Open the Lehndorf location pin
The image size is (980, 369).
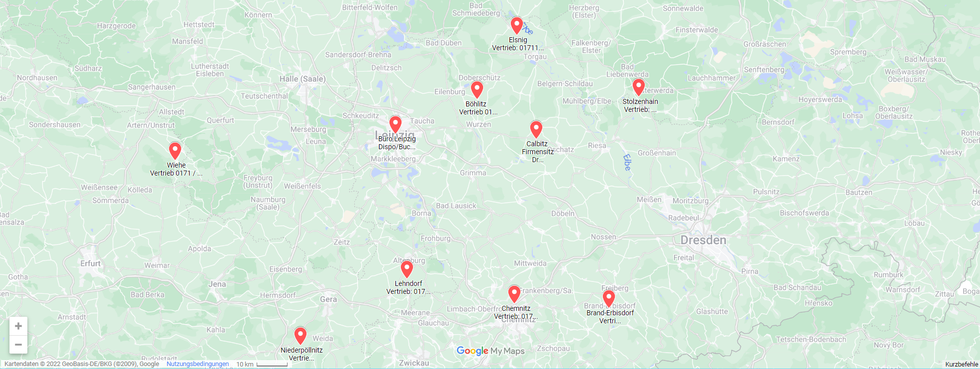(407, 269)
